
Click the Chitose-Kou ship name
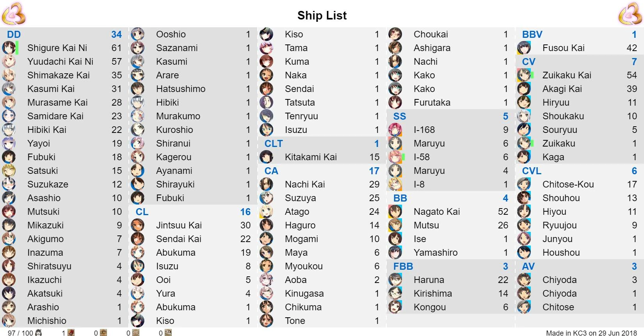(568, 184)
